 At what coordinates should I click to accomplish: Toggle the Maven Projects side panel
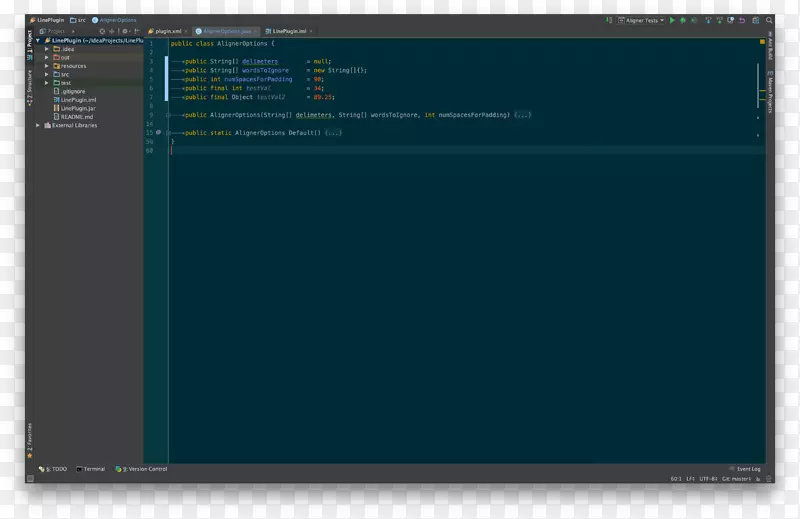[770, 87]
